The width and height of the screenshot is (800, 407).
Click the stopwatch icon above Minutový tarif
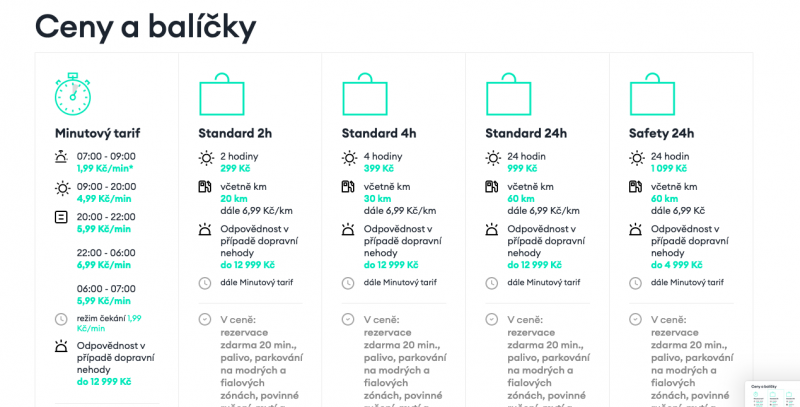pos(73,94)
